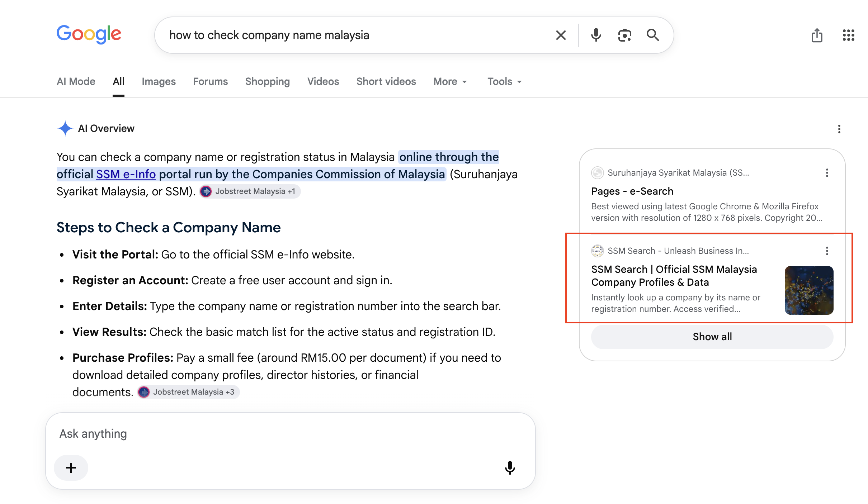The image size is (868, 504).
Task: Click the SSM Search site favicon
Action: [x=597, y=251]
